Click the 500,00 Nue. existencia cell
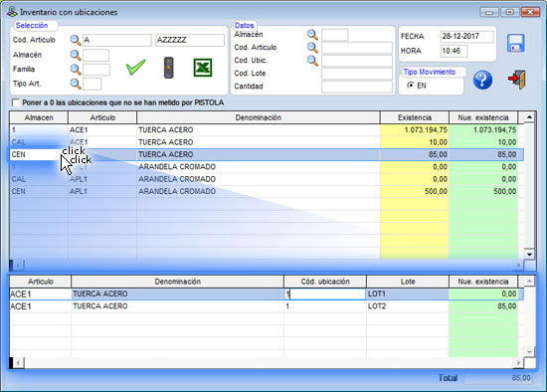The width and height of the screenshot is (547, 392). click(483, 191)
